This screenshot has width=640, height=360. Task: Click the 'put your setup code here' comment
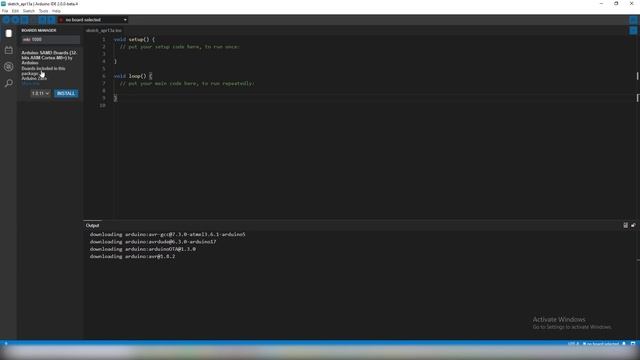(179, 47)
